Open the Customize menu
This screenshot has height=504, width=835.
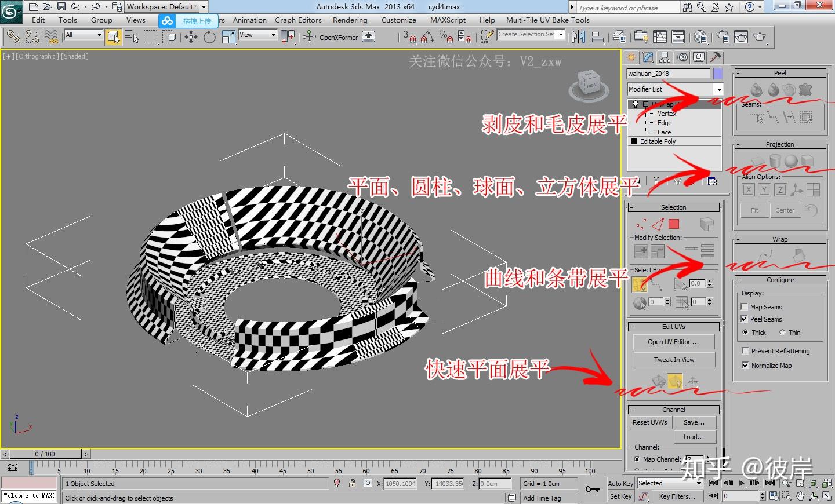(399, 20)
